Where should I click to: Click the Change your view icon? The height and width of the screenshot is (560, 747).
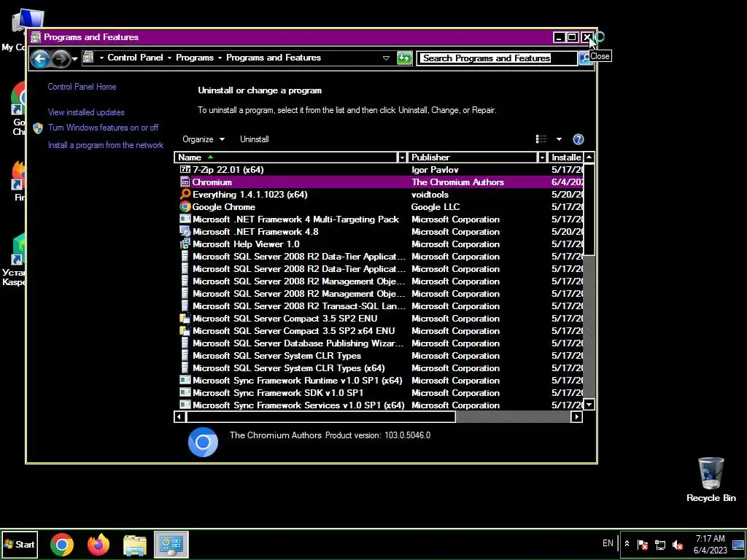[541, 139]
